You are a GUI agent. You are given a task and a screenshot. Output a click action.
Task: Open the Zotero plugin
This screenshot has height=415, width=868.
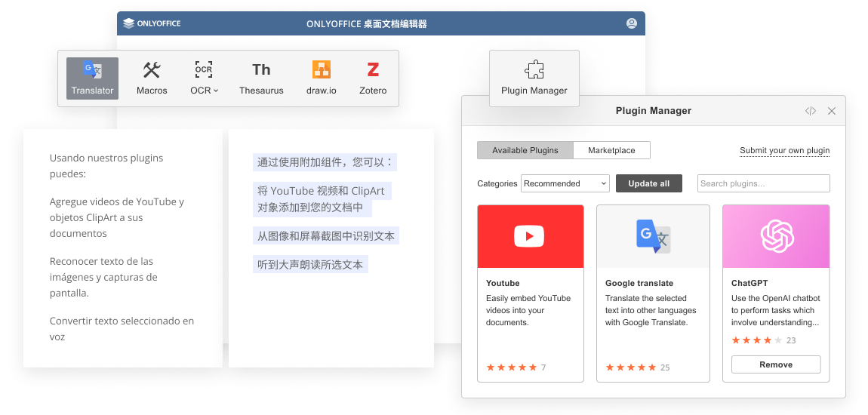373,78
